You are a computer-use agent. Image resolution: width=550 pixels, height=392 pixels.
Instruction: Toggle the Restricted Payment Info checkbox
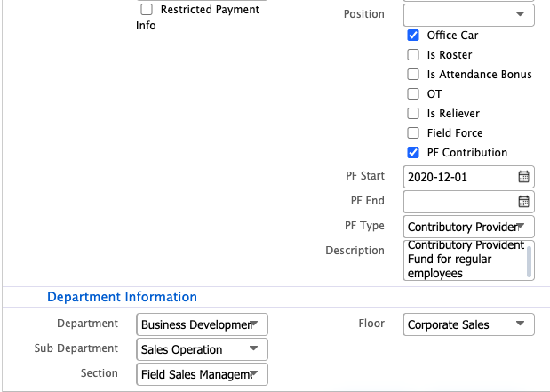[x=147, y=10]
